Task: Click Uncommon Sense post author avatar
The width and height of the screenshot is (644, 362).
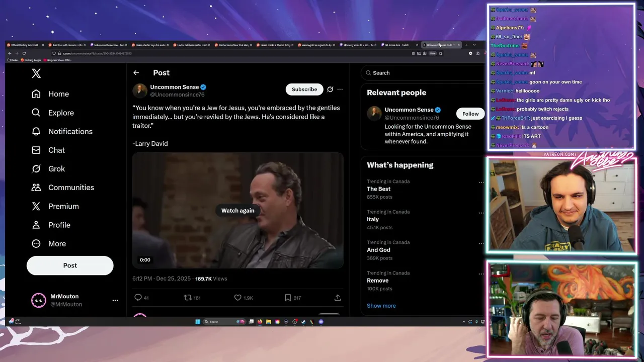Action: 140,90
